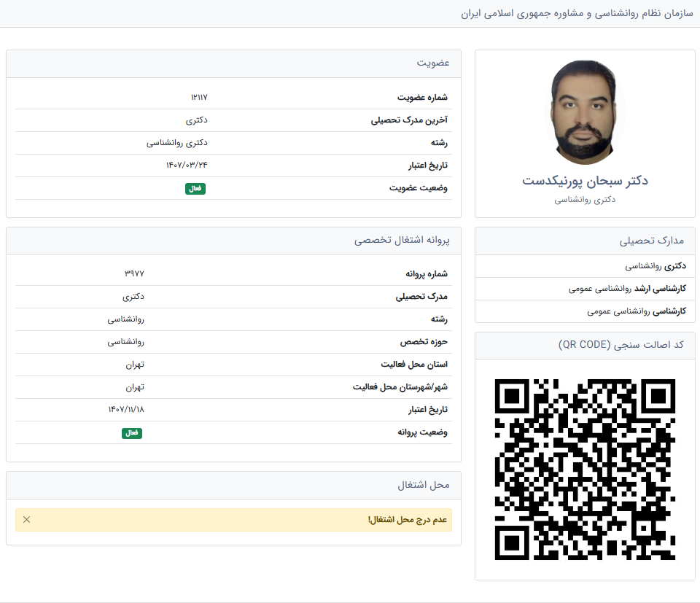Viewport: 700px width, 603px height.
Task: Click "دکتری" in the "آخرین مدرک تحصیلی" row
Action: pos(197,120)
